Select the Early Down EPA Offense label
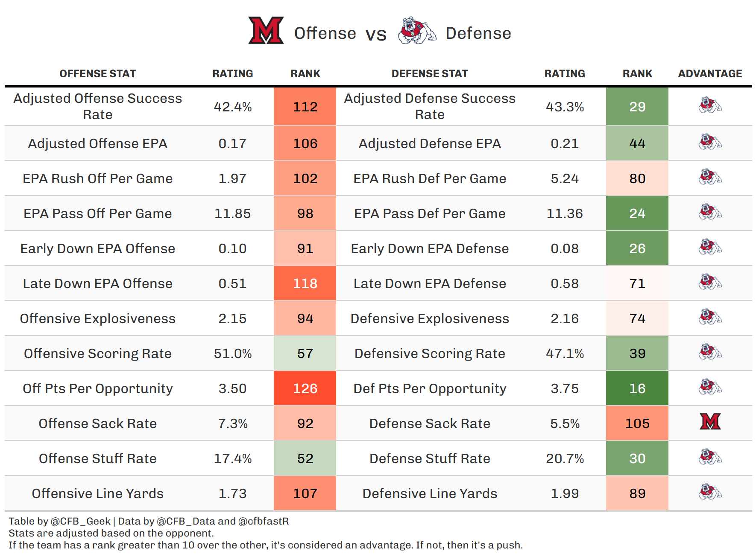 pos(97,248)
